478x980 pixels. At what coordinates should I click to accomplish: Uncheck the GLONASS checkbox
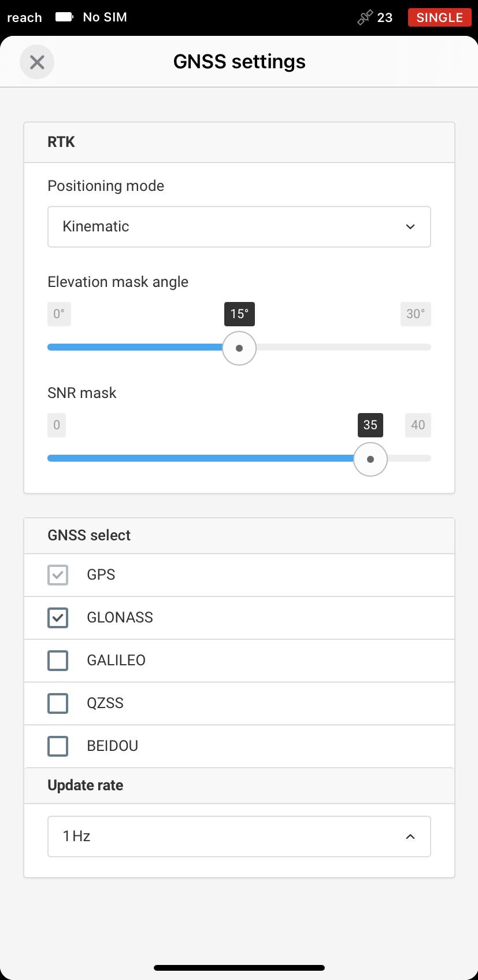click(58, 618)
